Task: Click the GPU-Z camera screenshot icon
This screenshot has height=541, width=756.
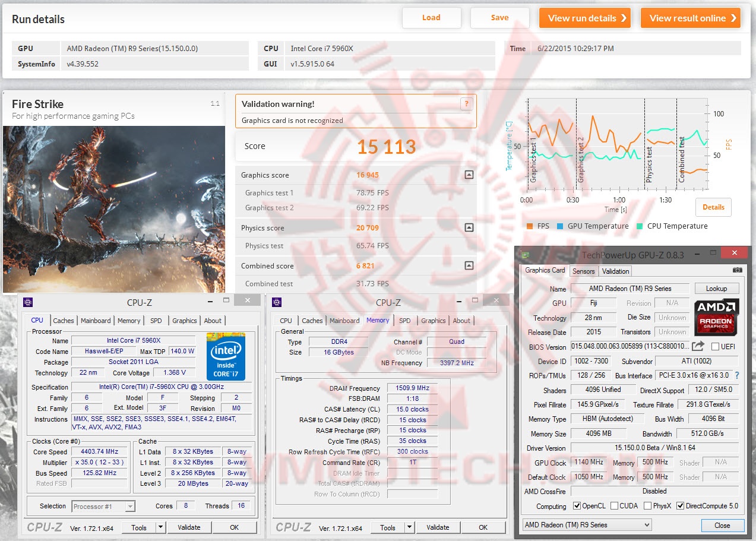Action: pos(738,270)
